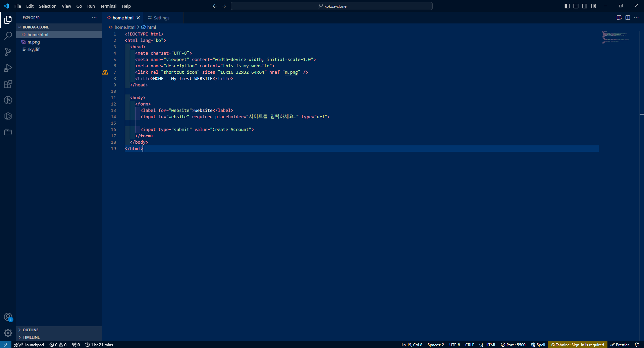This screenshot has width=644, height=348.
Task: Open sky.jfif in the file tree
Action: (59, 49)
